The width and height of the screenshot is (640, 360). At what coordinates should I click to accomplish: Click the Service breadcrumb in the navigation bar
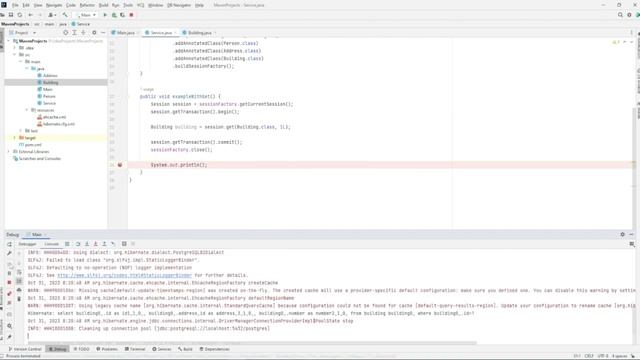(81, 24)
